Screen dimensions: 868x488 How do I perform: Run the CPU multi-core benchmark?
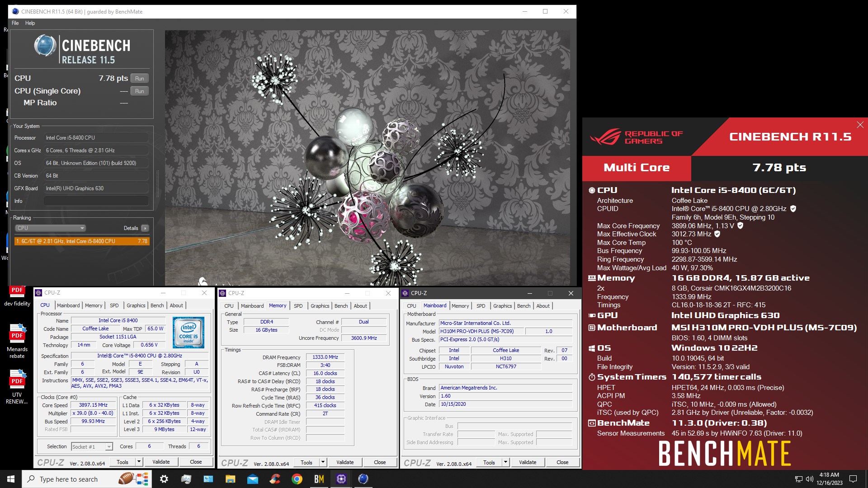click(140, 79)
